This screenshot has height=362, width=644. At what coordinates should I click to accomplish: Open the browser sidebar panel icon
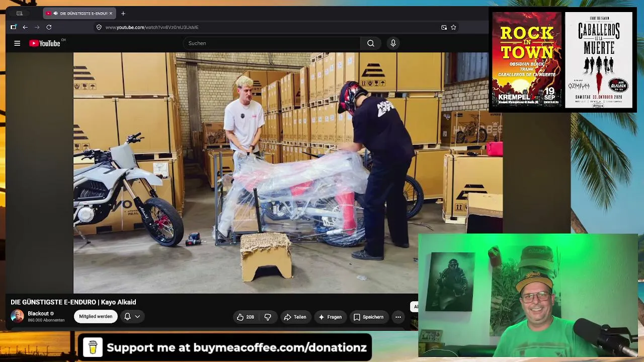pyautogui.click(x=13, y=27)
